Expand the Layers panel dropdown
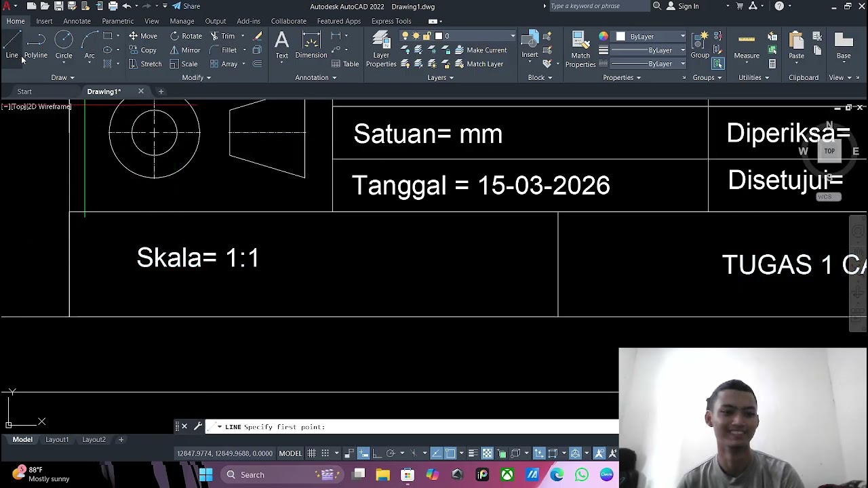Image resolution: width=868 pixels, height=488 pixels. 441,77
